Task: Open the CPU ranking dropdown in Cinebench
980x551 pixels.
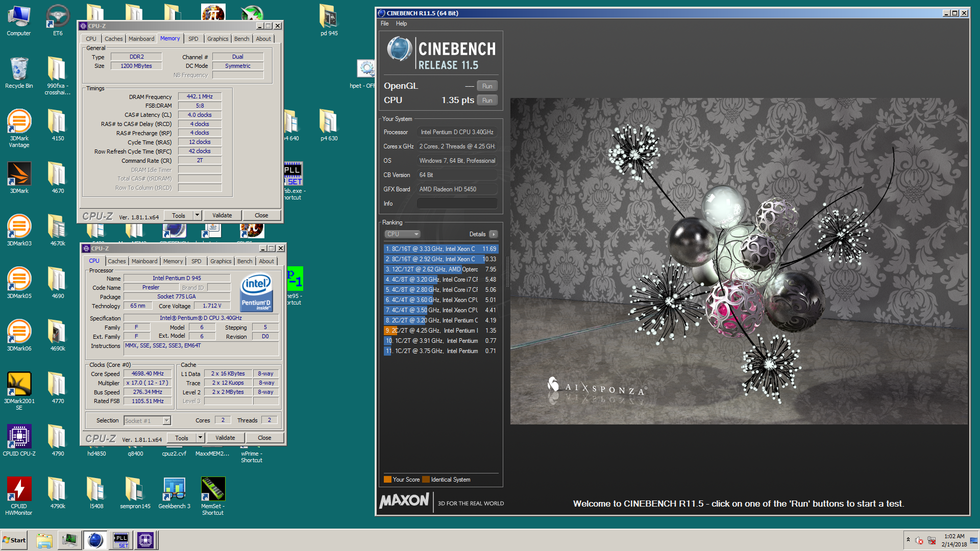Action: [402, 234]
